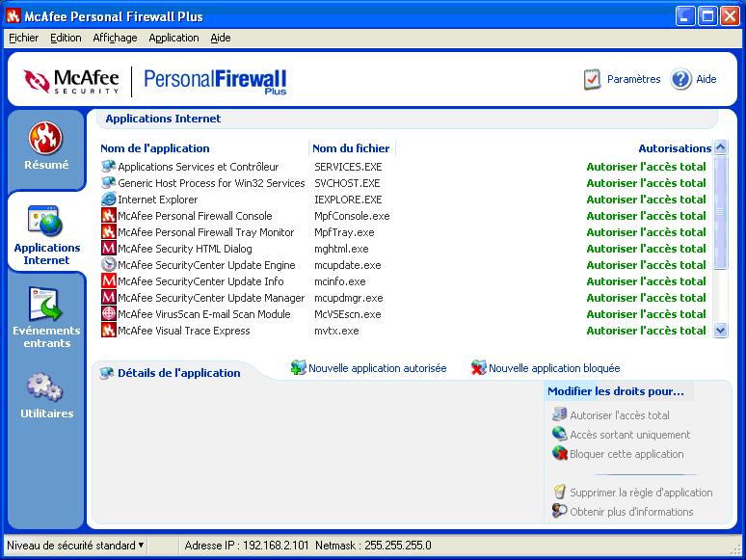Select McAfee VirusScan E-mail Scan Module name
This screenshot has height=560, width=746.
(203, 314)
